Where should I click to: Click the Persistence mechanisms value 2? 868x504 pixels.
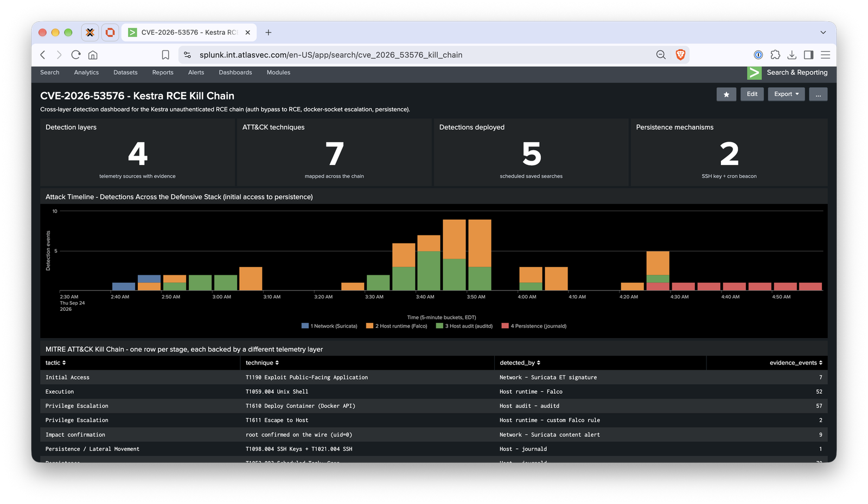[x=729, y=154]
